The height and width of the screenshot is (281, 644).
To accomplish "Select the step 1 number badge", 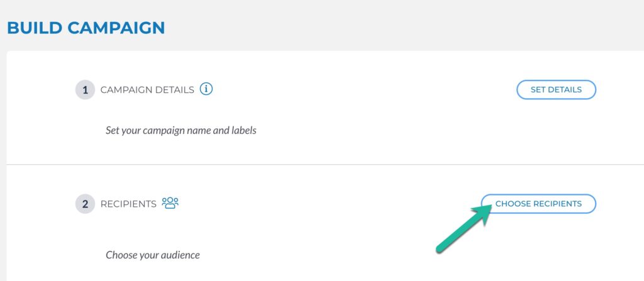I will click(85, 89).
